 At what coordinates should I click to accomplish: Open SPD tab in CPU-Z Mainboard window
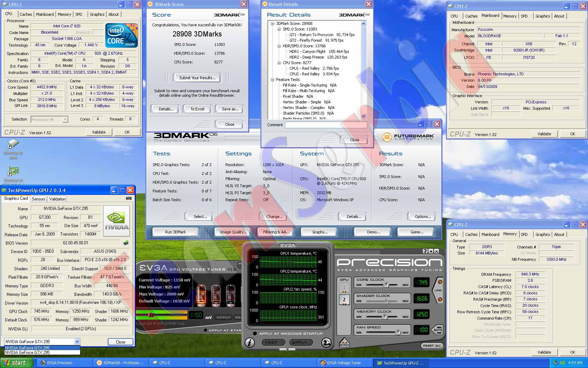(x=524, y=16)
